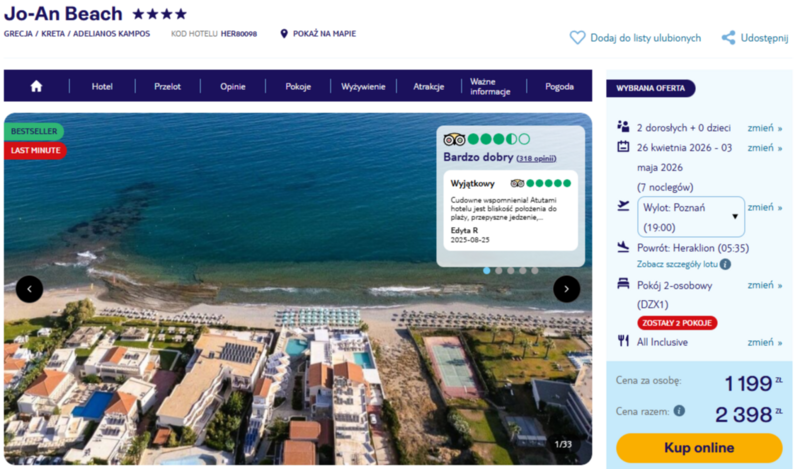The width and height of the screenshot is (800, 469).
Task: Switch to the Pogoda tab
Action: coord(559,86)
